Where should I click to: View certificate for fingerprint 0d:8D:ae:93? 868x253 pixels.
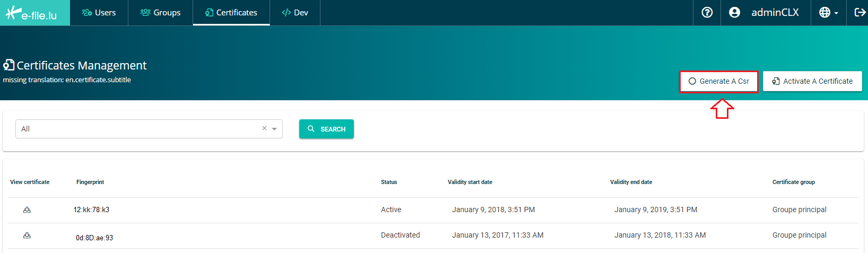click(x=27, y=235)
